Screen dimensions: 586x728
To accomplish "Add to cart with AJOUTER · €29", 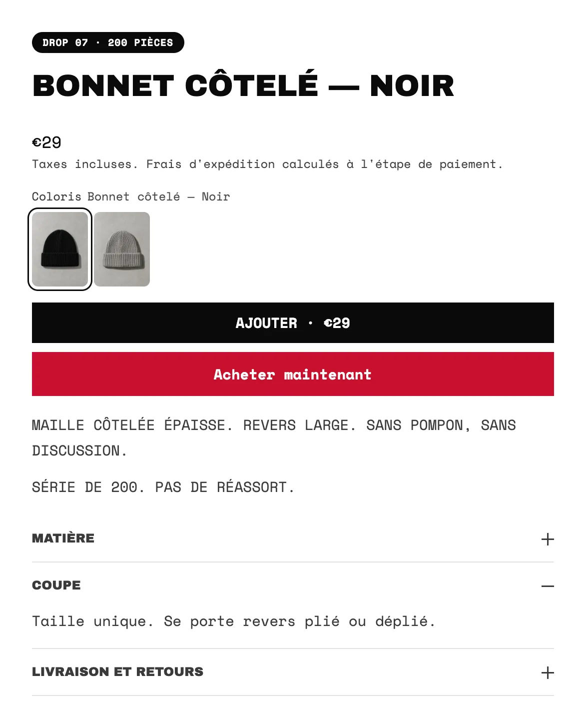I will (x=293, y=323).
